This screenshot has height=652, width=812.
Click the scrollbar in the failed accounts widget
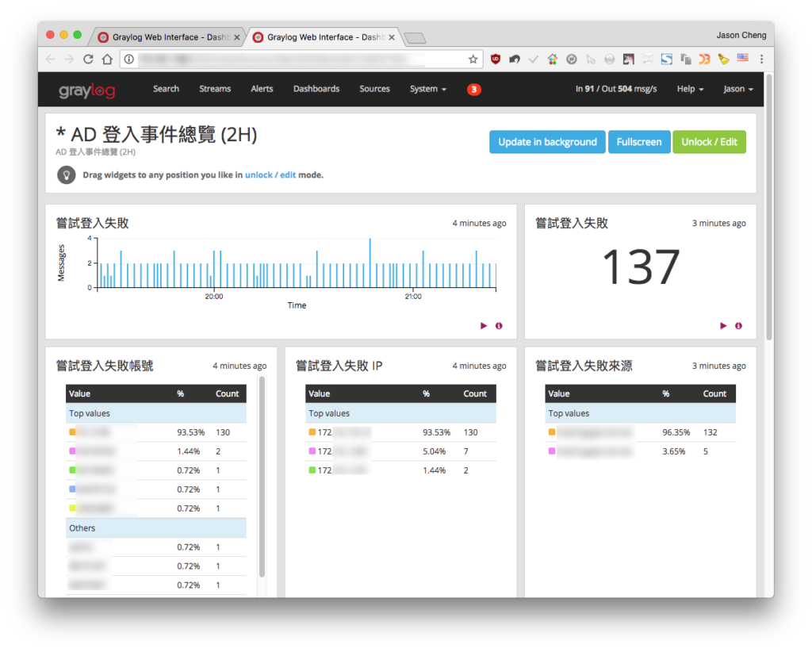262,477
